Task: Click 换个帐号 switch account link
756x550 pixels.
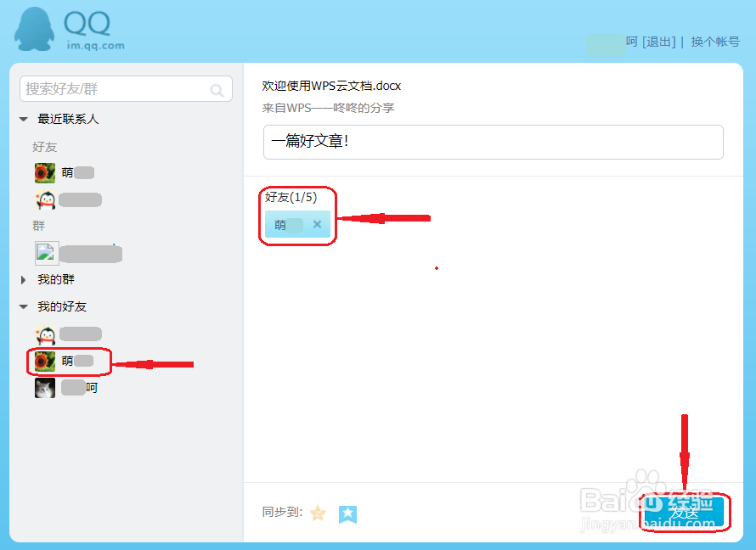Action: 715,42
